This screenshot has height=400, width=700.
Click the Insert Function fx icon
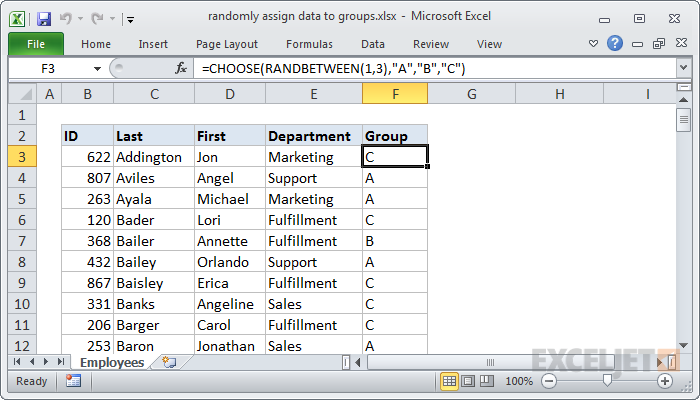181,68
